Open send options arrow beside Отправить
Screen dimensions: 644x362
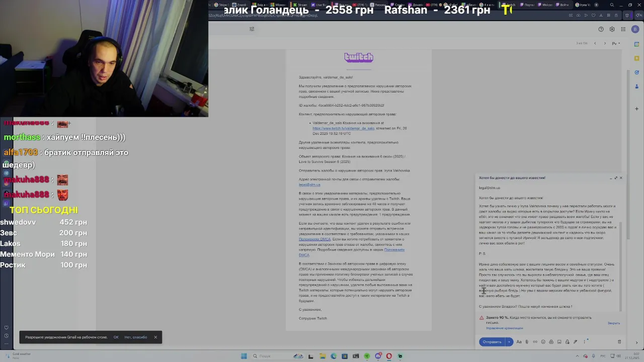tap(509, 342)
